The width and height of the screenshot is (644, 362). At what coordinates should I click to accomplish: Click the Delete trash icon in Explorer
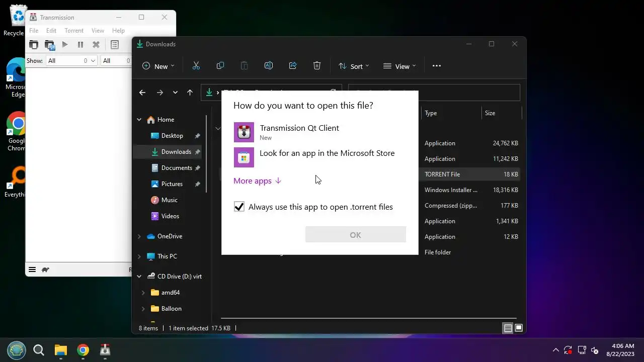click(x=317, y=66)
